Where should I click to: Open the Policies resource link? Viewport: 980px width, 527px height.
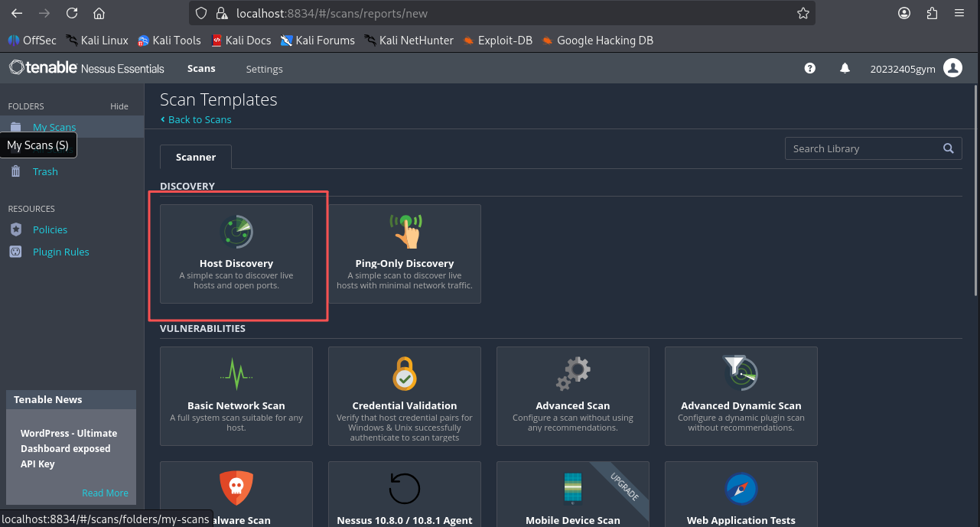50,229
